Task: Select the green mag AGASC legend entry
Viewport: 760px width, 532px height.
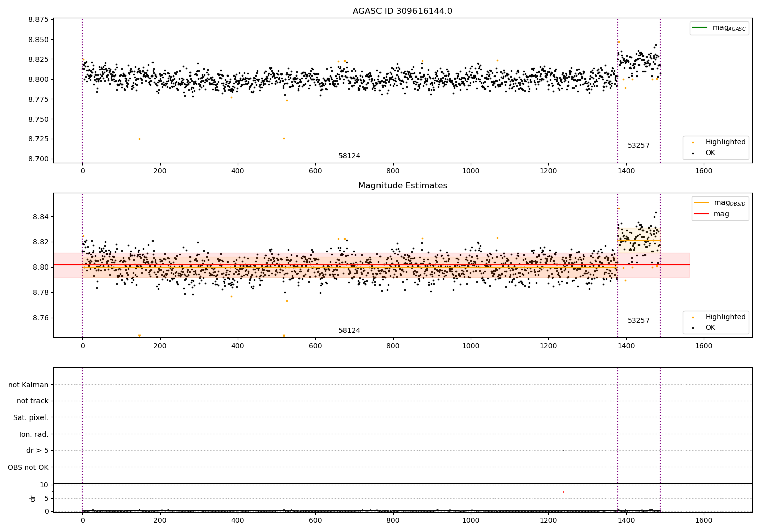Action: pos(719,28)
